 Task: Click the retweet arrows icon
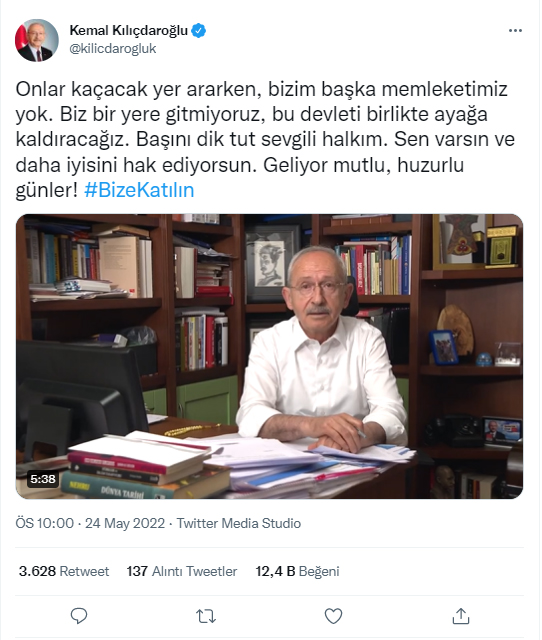206,616
